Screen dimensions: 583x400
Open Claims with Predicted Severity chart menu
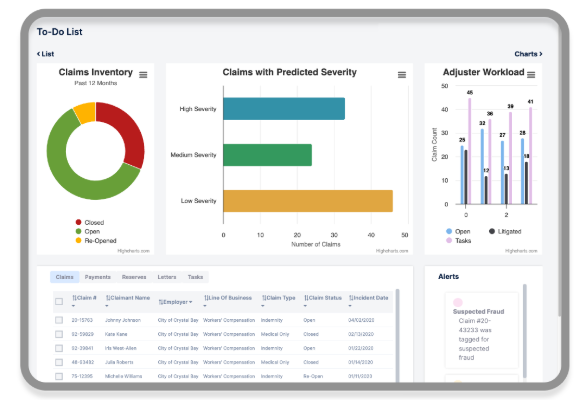tap(402, 75)
